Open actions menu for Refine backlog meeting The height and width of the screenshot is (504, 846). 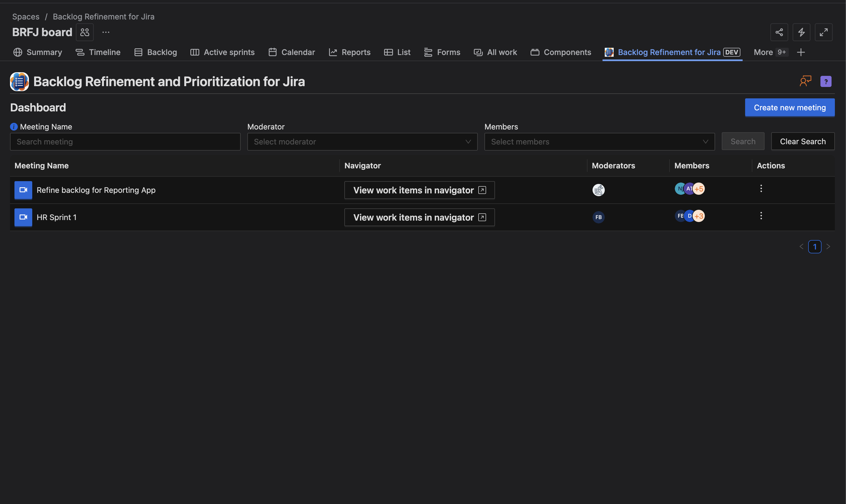tap(761, 188)
